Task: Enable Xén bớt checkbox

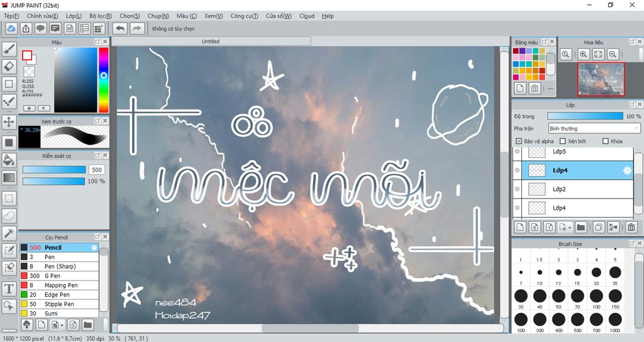Action: point(563,141)
